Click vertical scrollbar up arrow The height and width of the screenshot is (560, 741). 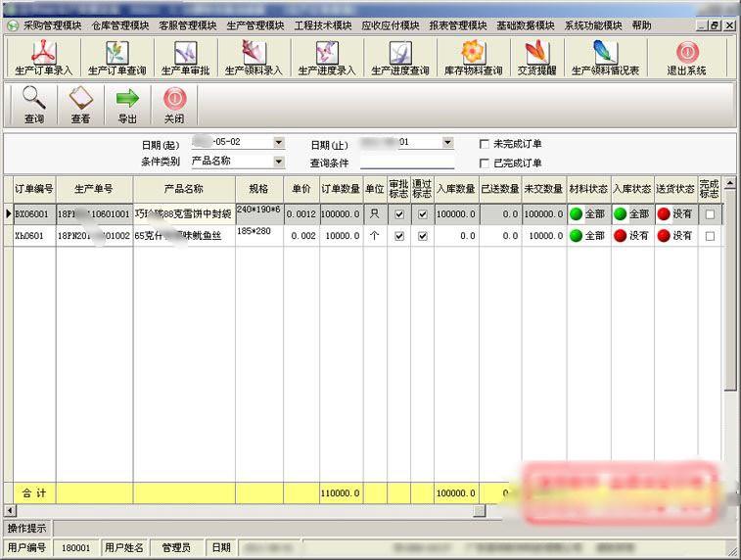tap(729, 182)
